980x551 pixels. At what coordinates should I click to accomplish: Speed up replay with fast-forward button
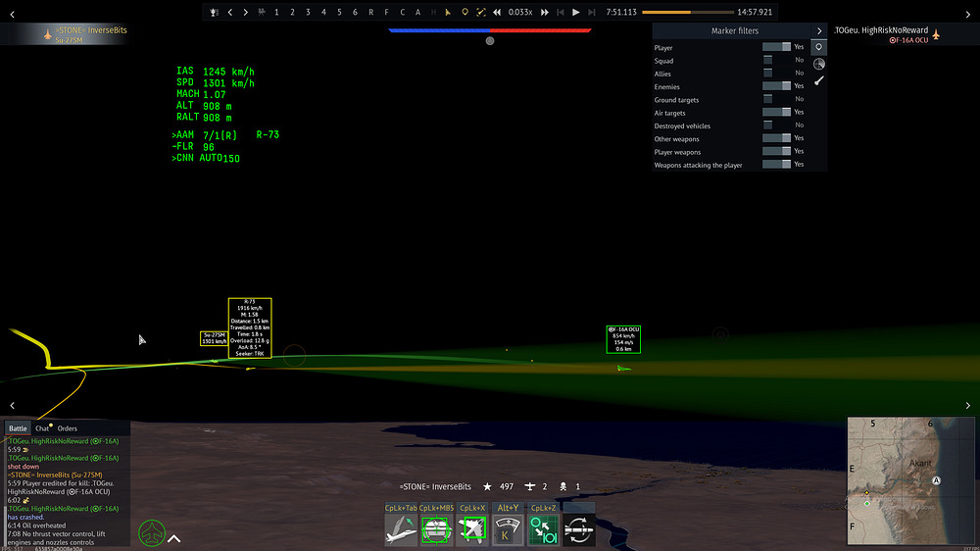(544, 12)
